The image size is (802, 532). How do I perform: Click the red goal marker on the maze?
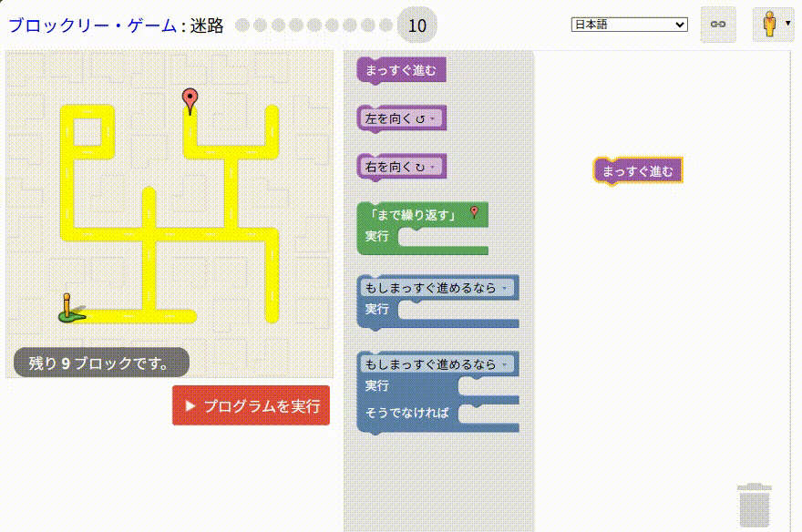pyautogui.click(x=190, y=101)
